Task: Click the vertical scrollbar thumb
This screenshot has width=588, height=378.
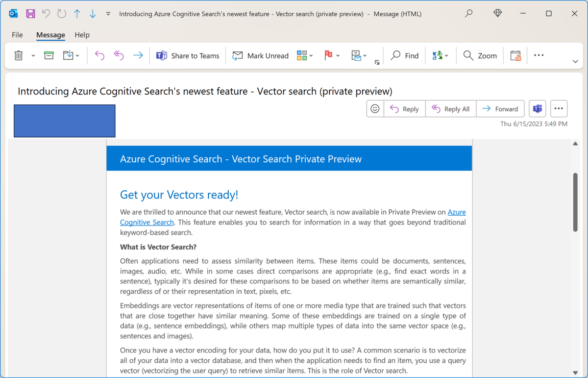Action: (575, 202)
